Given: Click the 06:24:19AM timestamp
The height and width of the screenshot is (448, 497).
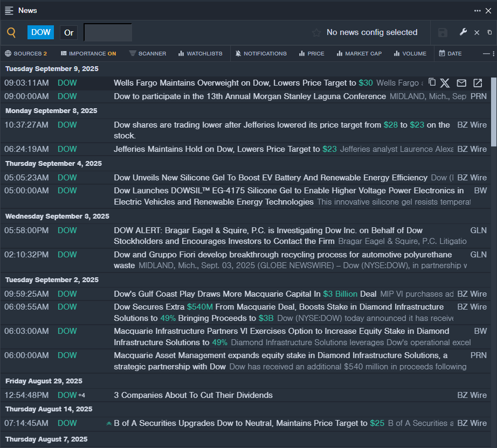Looking at the screenshot, I should click(x=26, y=149).
